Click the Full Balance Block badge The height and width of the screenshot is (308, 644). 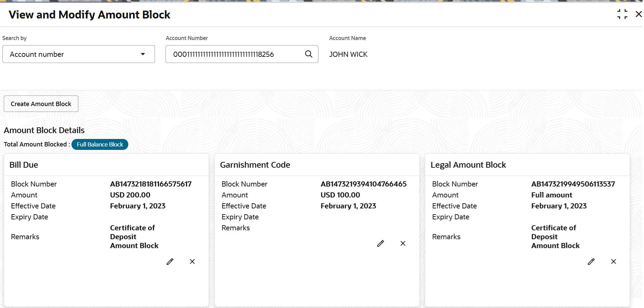tap(100, 144)
